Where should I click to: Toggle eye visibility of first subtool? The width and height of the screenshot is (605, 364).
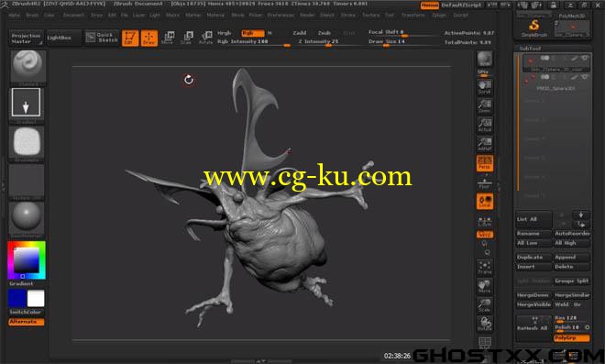click(x=585, y=58)
